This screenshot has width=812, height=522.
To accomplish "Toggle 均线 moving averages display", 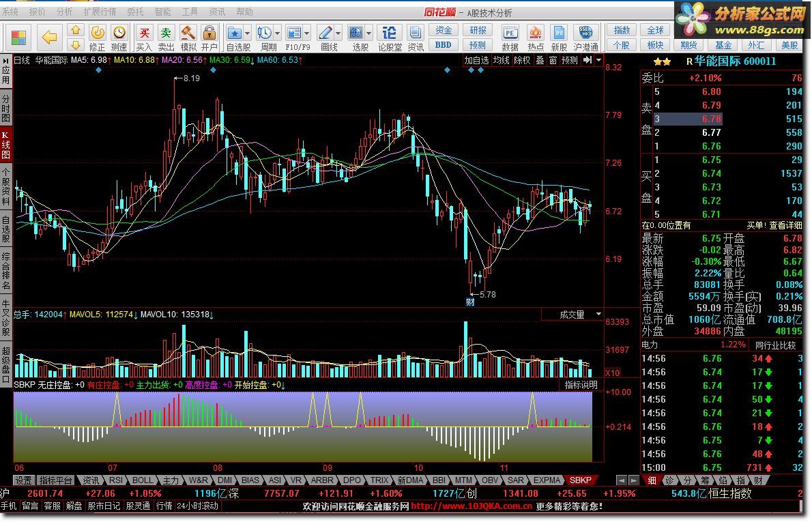I will point(502,60).
